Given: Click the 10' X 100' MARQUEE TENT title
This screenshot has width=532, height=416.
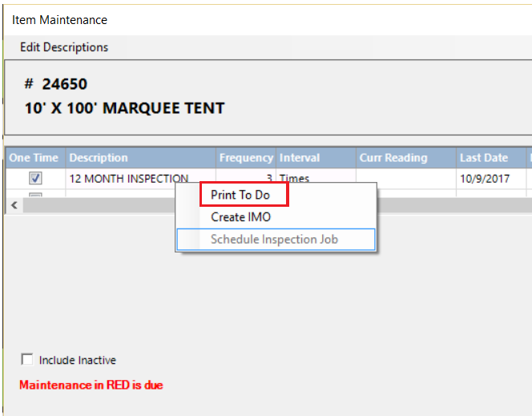Looking at the screenshot, I should tap(125, 108).
